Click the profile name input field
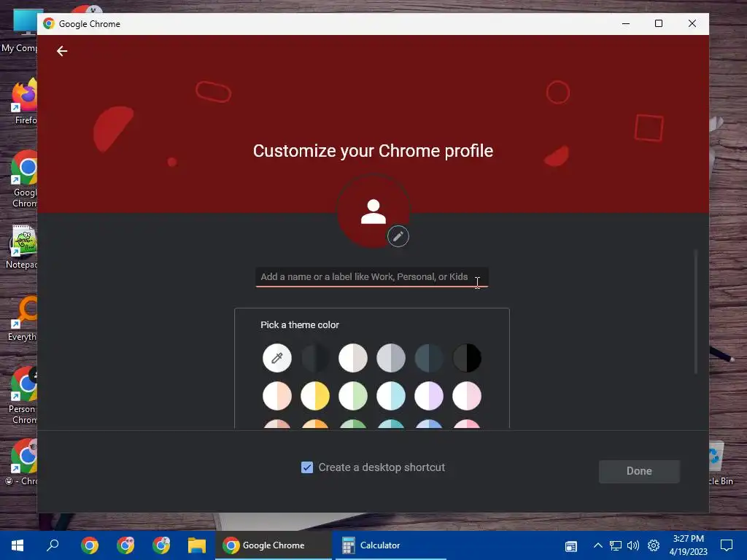This screenshot has height=560, width=747. coord(371,277)
